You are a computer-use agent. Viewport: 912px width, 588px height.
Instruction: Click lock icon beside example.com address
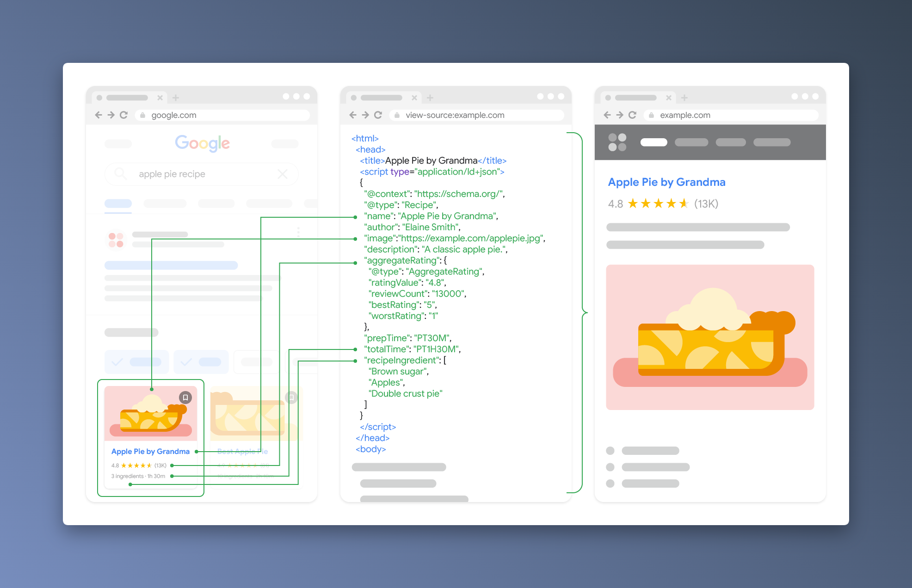coord(652,115)
